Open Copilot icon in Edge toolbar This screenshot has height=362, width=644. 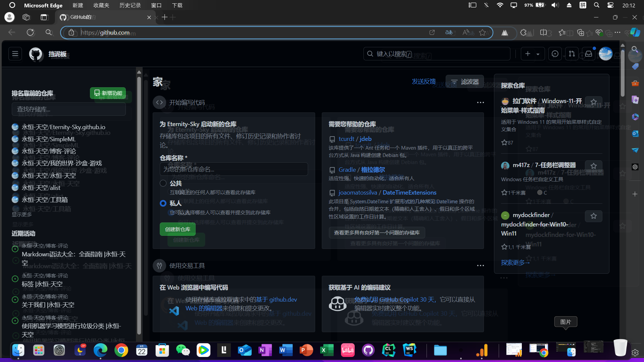coord(635,33)
